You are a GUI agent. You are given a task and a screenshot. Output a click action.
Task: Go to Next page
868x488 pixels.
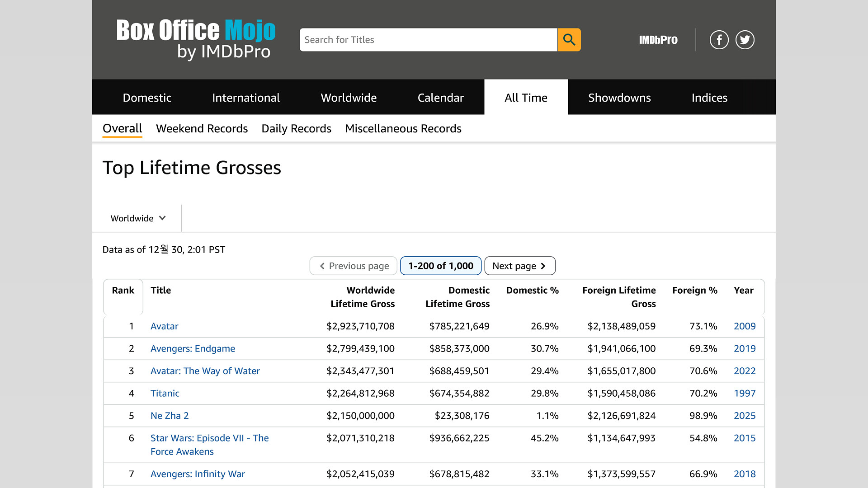coord(519,266)
